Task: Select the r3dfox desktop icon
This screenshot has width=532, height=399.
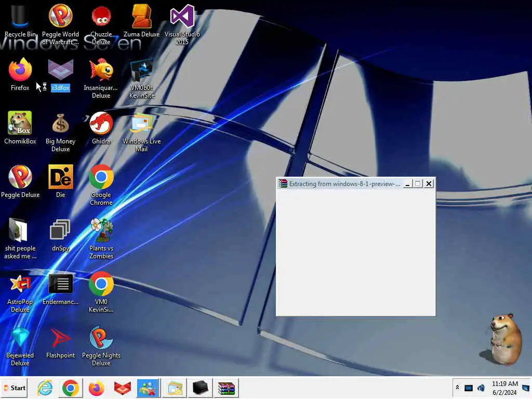Action: 60,75
